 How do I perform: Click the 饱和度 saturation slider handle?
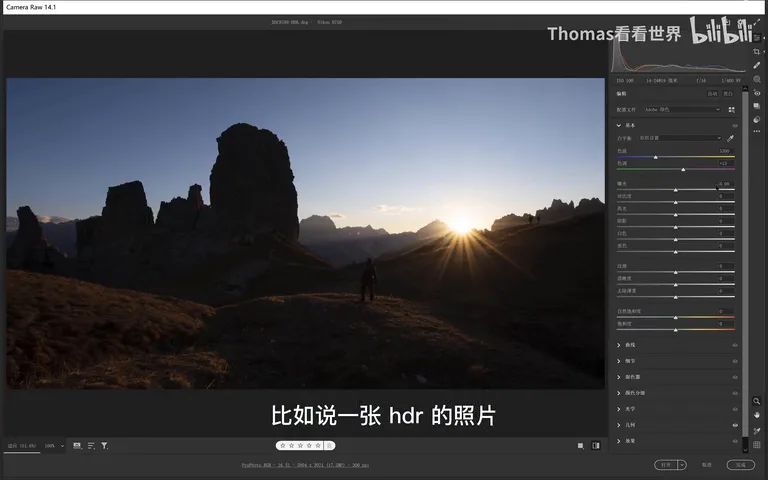675,330
